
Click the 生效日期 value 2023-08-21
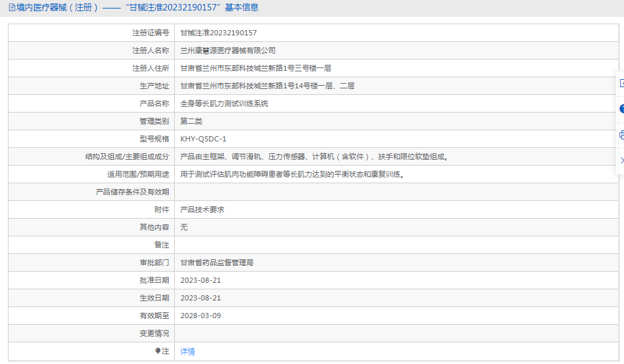(200, 298)
